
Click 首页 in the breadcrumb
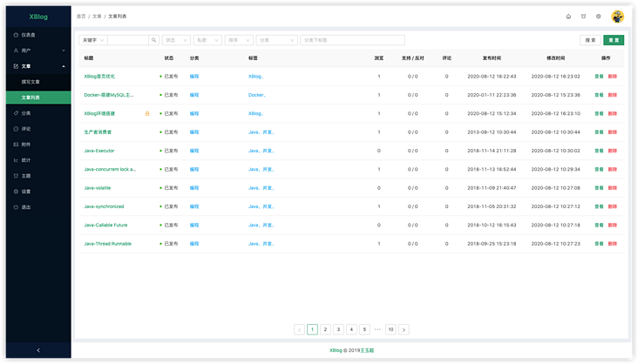(x=81, y=17)
